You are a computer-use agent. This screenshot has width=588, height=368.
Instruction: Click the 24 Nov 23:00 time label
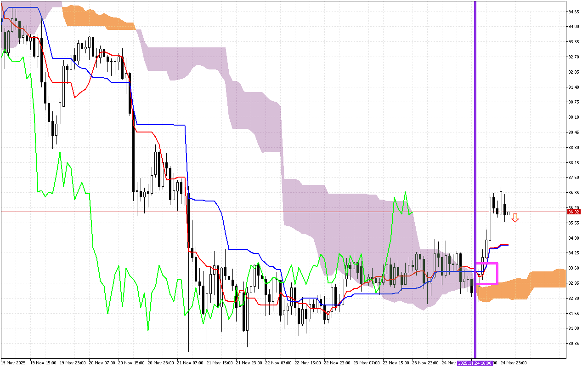click(x=513, y=363)
